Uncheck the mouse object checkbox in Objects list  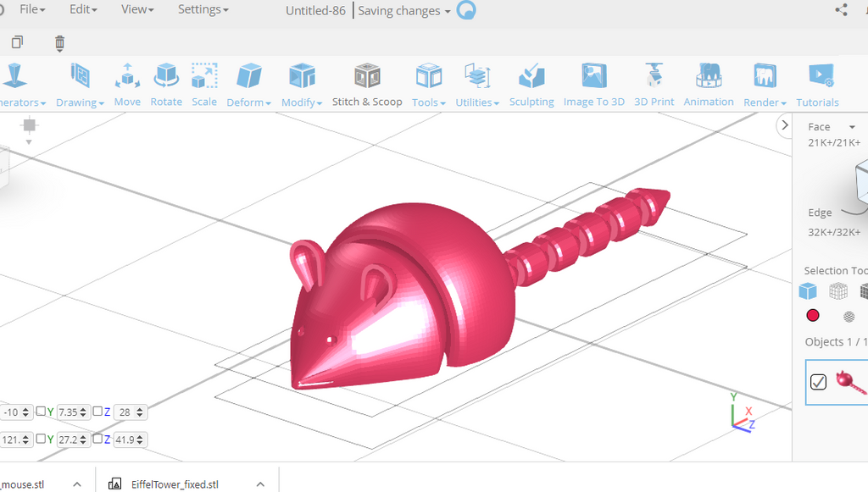818,382
